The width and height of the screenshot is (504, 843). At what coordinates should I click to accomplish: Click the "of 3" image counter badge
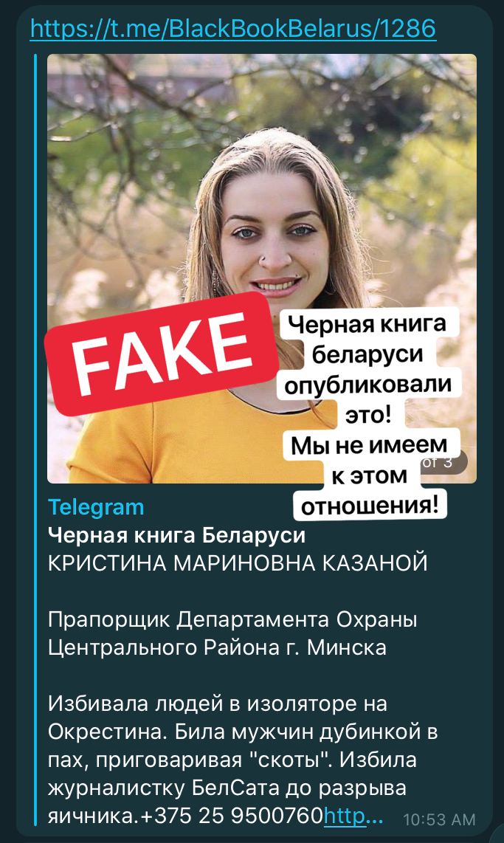pos(442,462)
